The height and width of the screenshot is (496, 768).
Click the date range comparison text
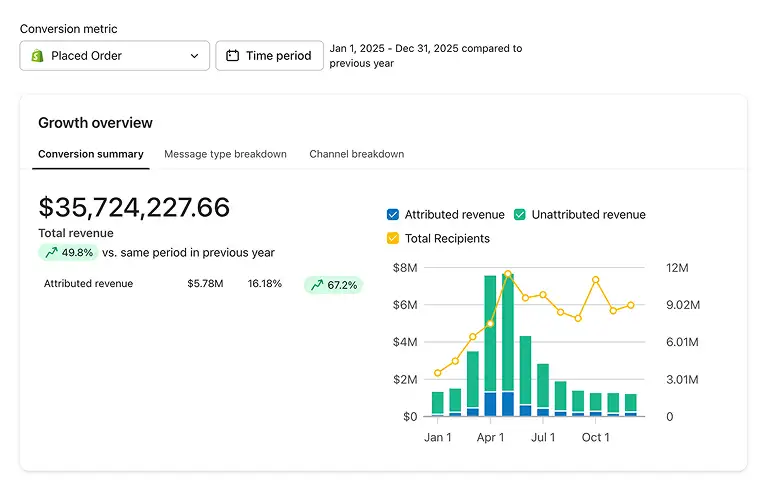pos(426,56)
